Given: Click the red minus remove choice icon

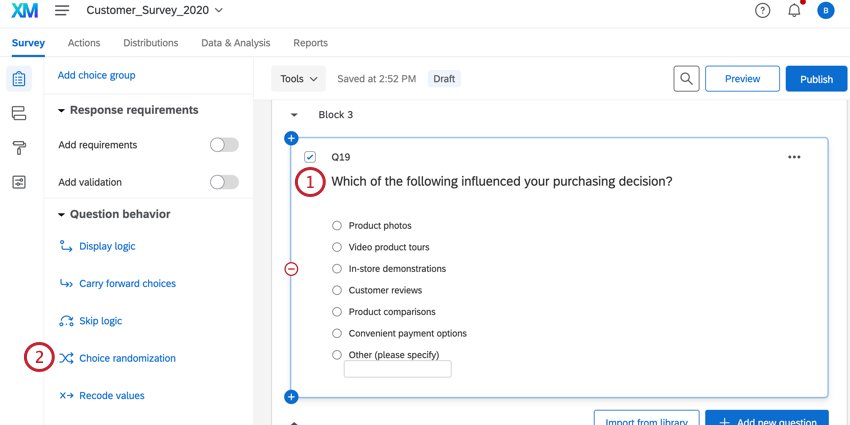Looking at the screenshot, I should click(291, 269).
